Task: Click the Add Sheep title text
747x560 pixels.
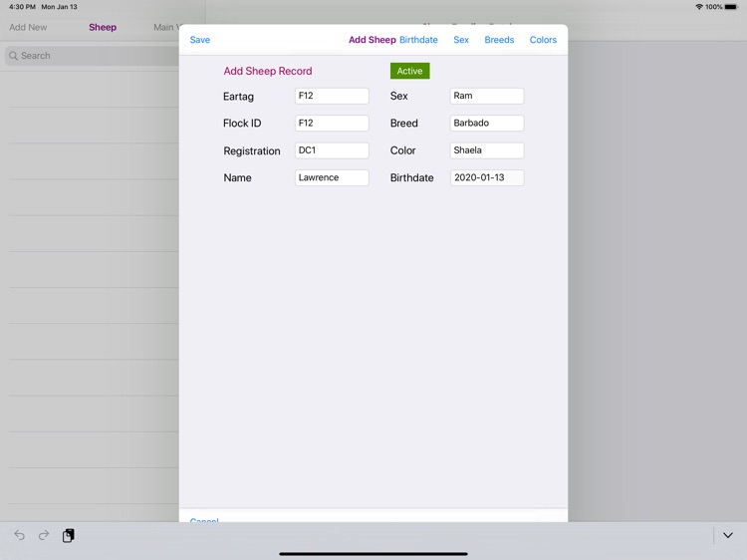Action: pyautogui.click(x=373, y=40)
